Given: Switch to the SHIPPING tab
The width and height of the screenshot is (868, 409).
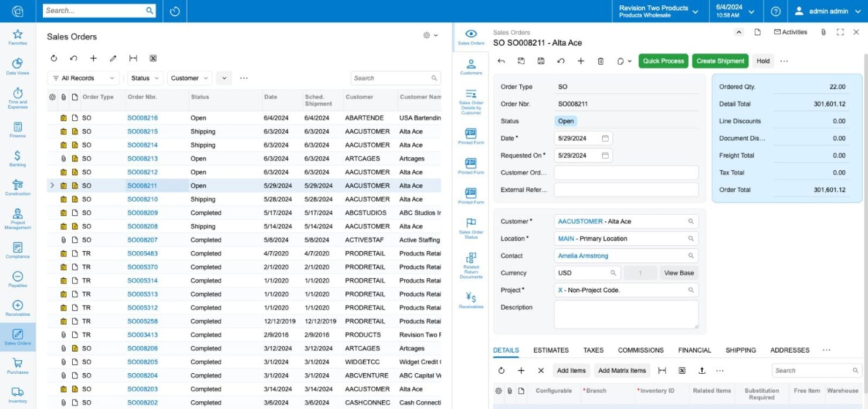Looking at the screenshot, I should pos(740,350).
